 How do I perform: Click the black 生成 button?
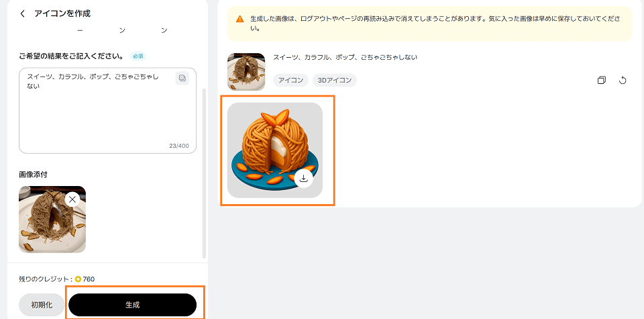132,305
